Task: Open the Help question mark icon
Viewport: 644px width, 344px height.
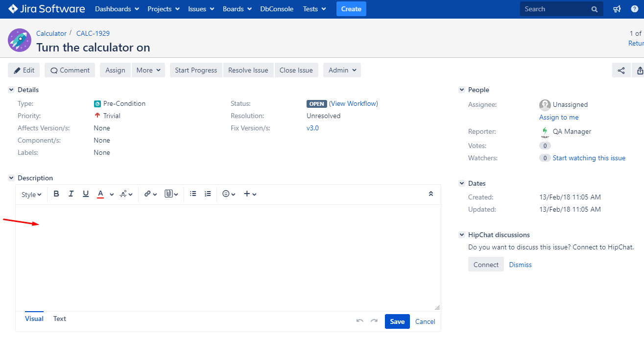Action: click(x=635, y=9)
